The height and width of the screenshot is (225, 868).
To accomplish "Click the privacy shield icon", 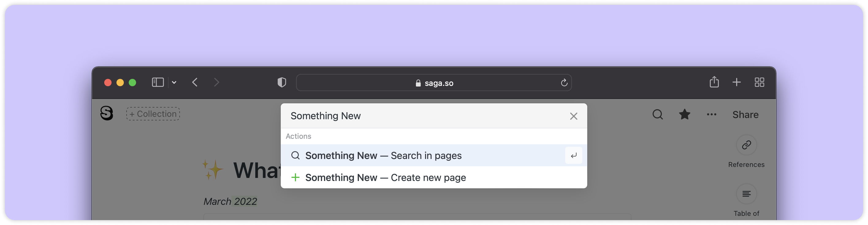I will pos(282,83).
